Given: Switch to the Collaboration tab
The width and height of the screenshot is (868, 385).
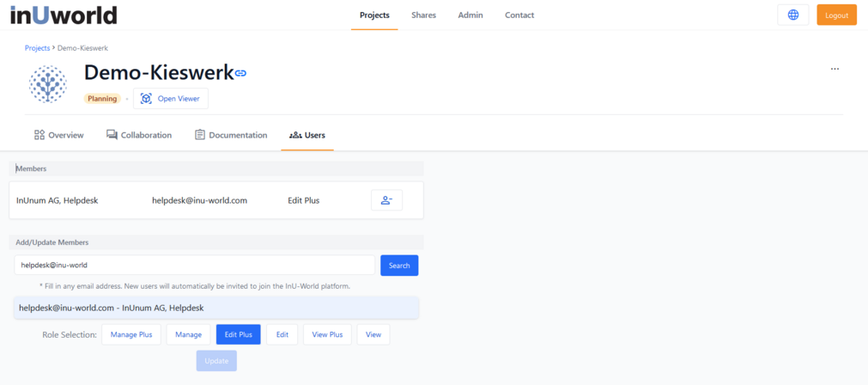Looking at the screenshot, I should point(139,135).
